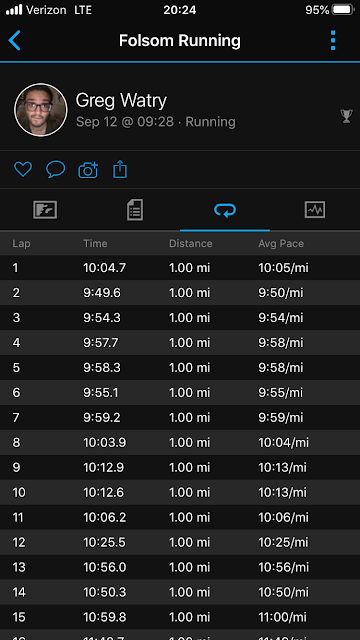
Task: View personal records trophy icon
Action: click(347, 116)
